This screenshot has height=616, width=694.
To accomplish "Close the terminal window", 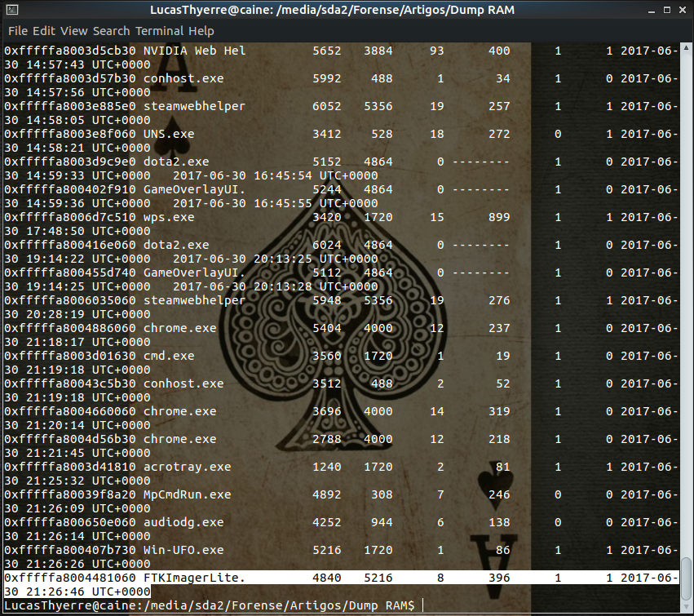I will click(x=683, y=10).
